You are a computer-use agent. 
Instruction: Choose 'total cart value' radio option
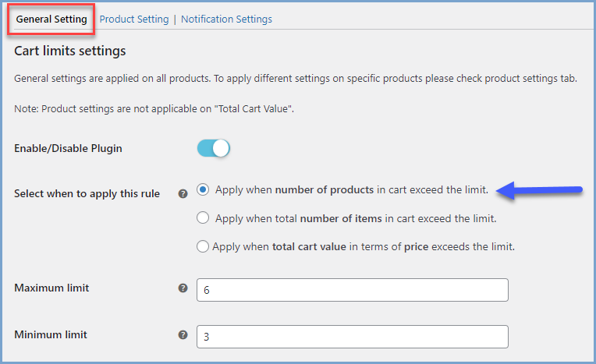pos(204,246)
